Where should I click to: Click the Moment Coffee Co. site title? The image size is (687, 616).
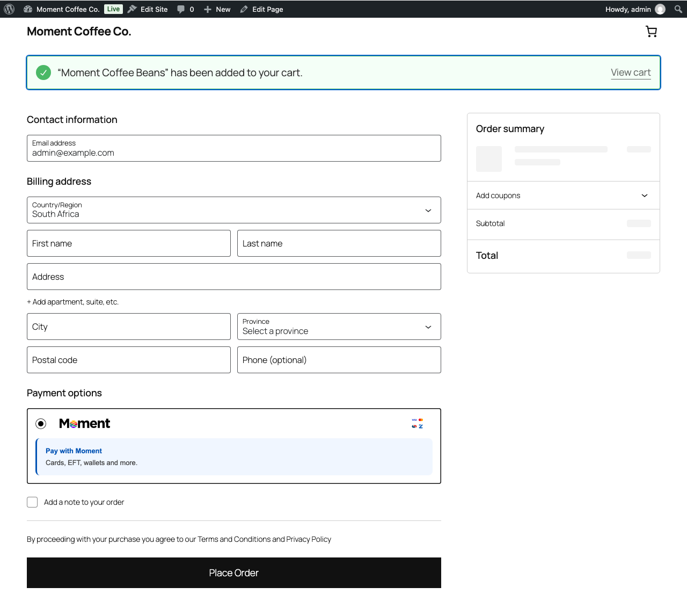point(79,32)
